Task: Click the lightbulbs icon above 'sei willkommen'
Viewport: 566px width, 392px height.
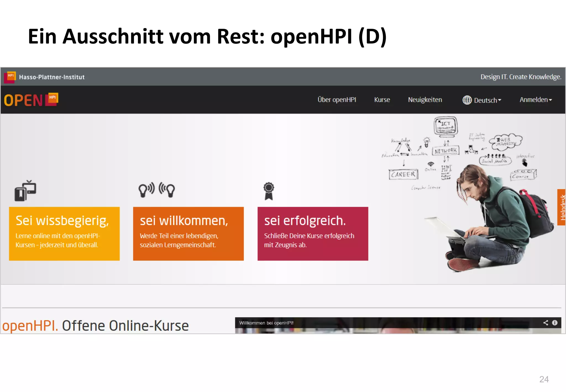Action: (157, 190)
